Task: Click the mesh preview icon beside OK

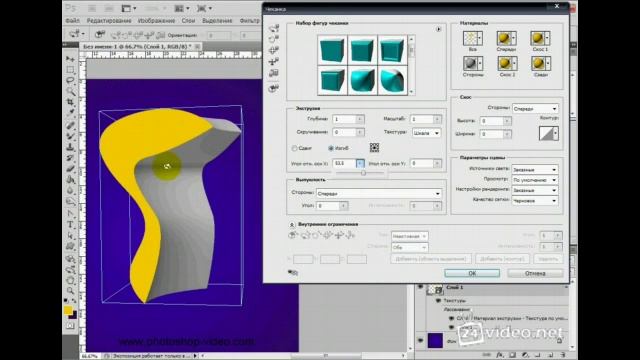Action: click(x=293, y=272)
